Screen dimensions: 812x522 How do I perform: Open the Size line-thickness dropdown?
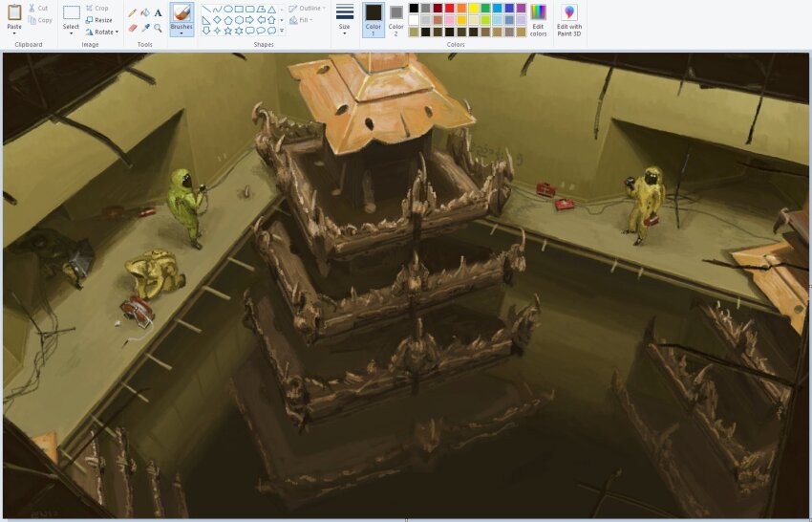tap(344, 20)
